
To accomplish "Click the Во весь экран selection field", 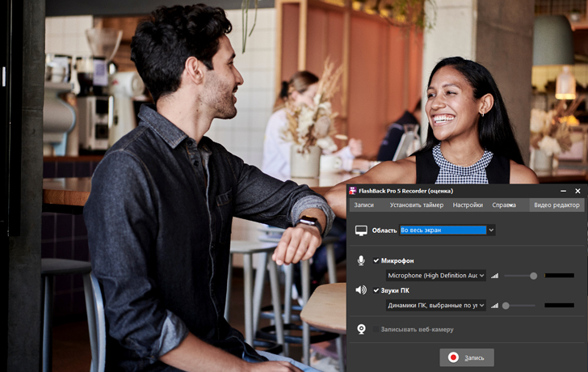I will pos(443,230).
